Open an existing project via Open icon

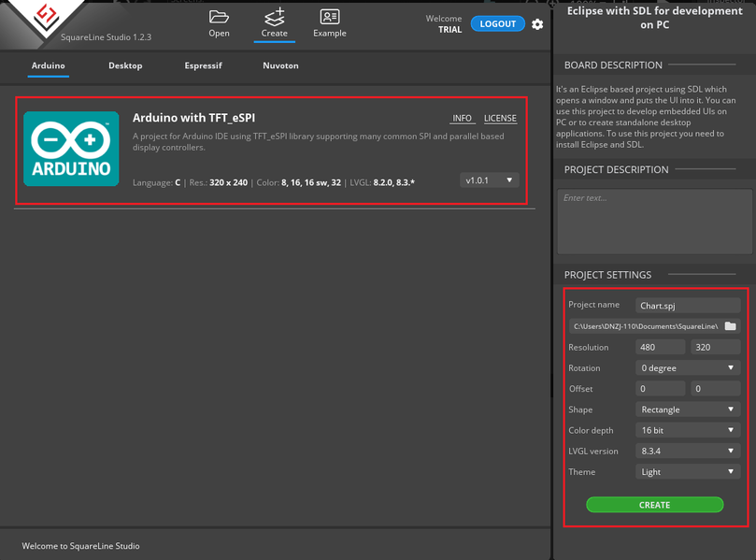coord(219,23)
